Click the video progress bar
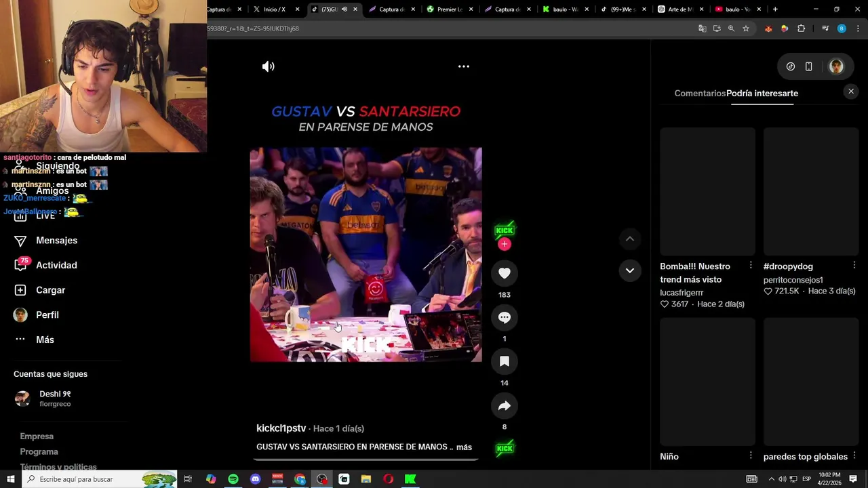 [366, 460]
